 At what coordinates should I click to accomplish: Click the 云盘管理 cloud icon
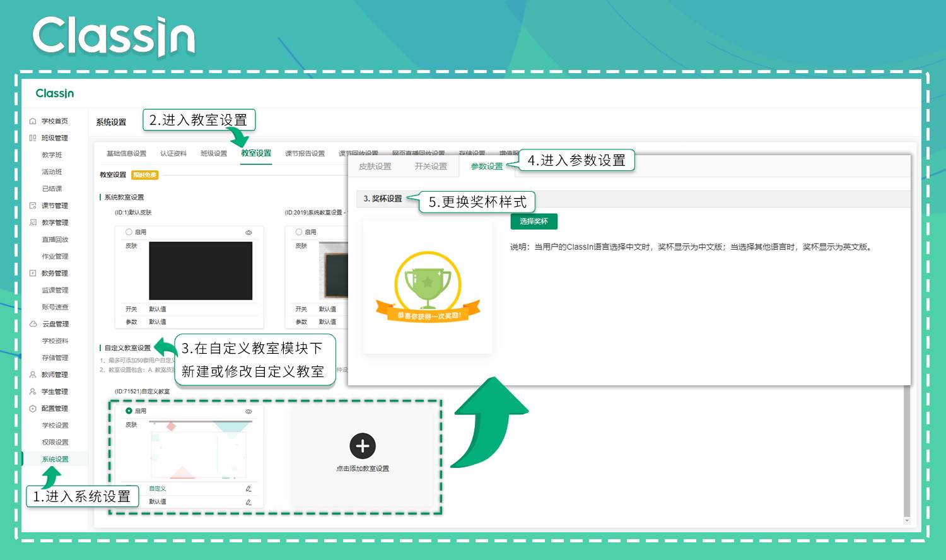point(33,324)
